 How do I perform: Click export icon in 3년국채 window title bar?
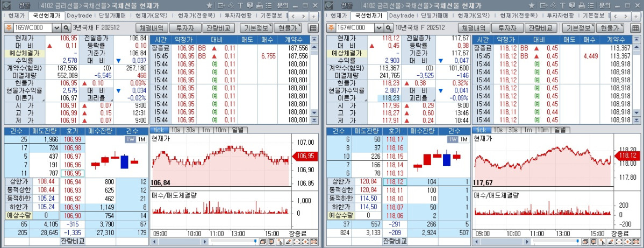click(x=221, y=6)
